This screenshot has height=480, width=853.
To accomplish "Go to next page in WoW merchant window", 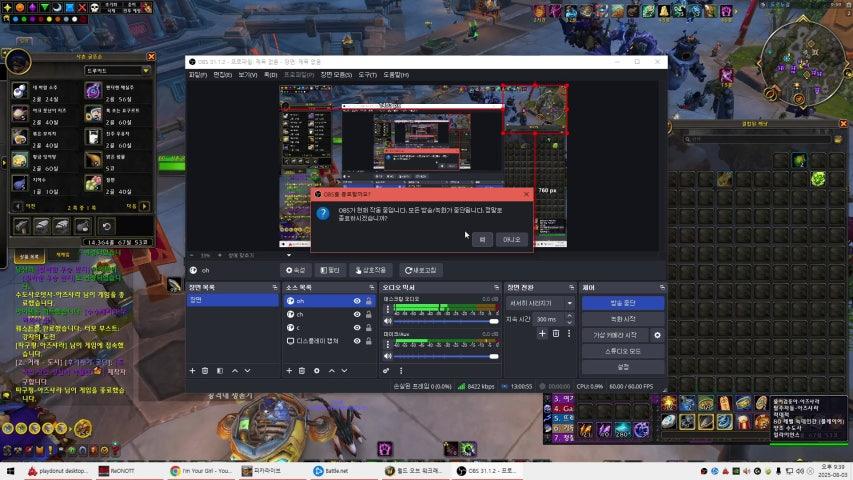I will coord(144,206).
